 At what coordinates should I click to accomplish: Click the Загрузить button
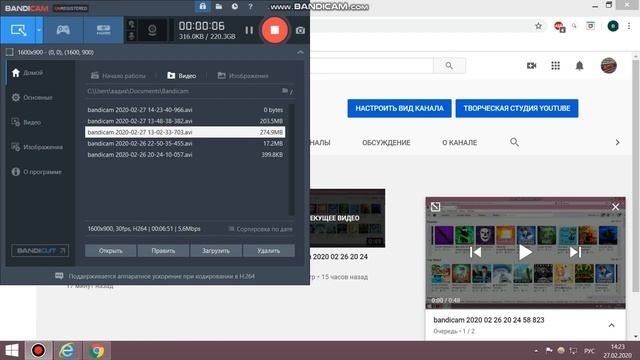click(x=216, y=251)
